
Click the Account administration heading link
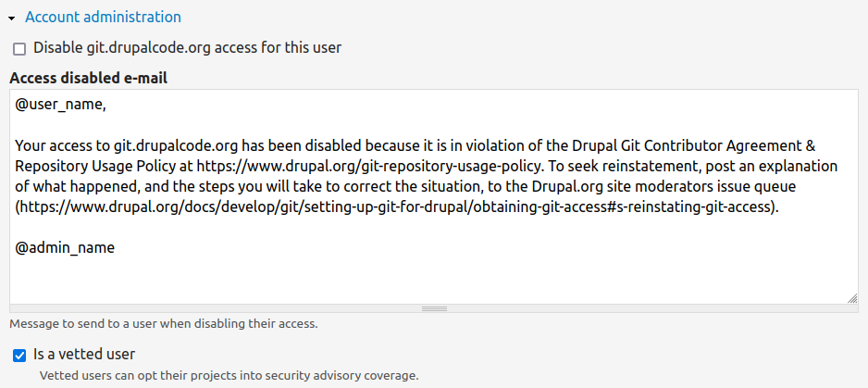click(103, 17)
